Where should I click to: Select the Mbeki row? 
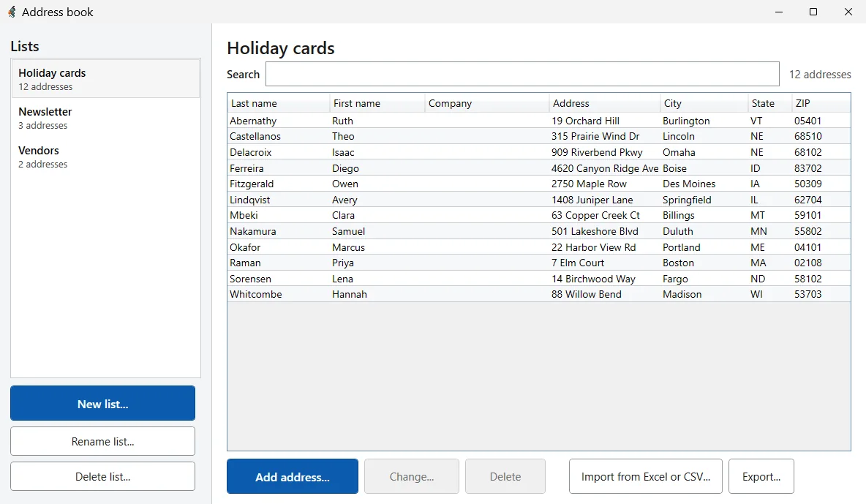click(538, 215)
